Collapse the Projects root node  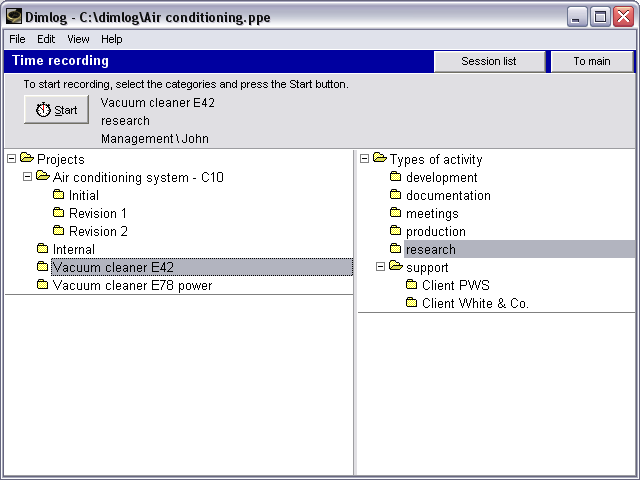tap(11, 159)
